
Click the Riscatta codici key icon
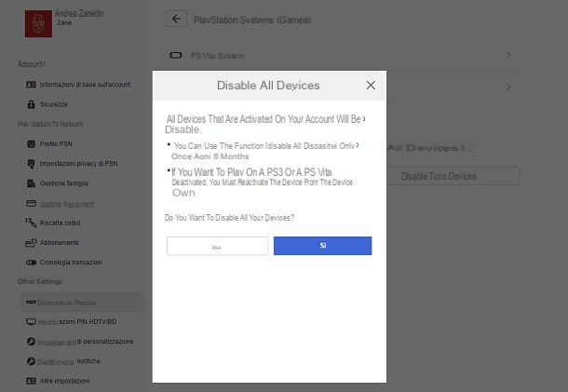pyautogui.click(x=31, y=223)
